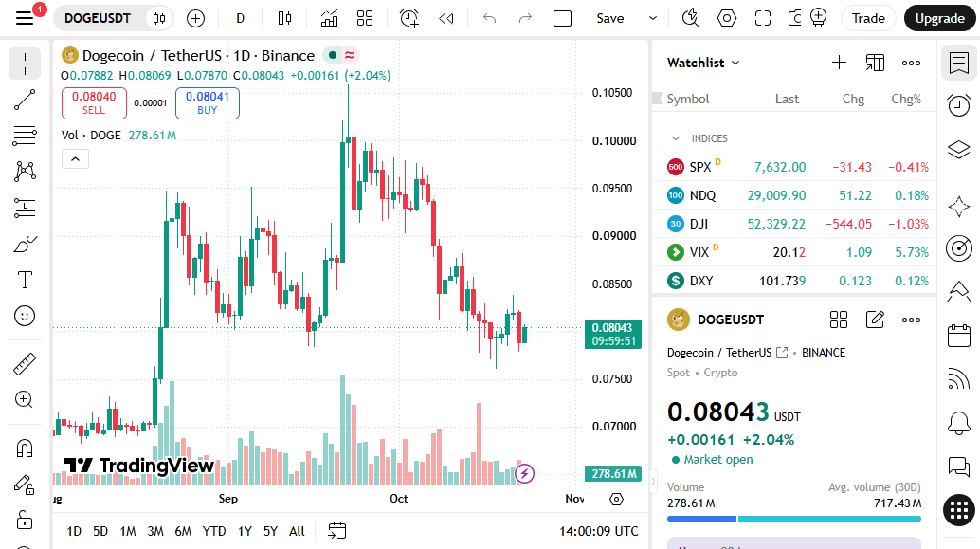
Task: Open the Trade panel button
Action: tap(868, 18)
